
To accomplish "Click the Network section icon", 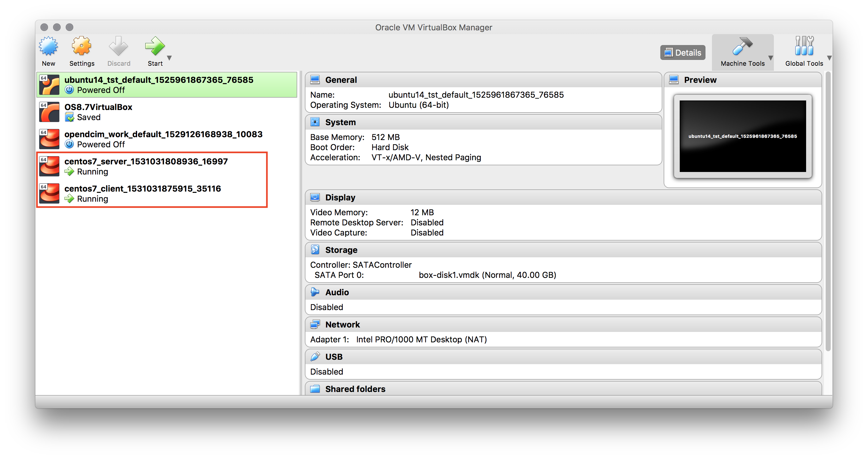I will (x=315, y=324).
